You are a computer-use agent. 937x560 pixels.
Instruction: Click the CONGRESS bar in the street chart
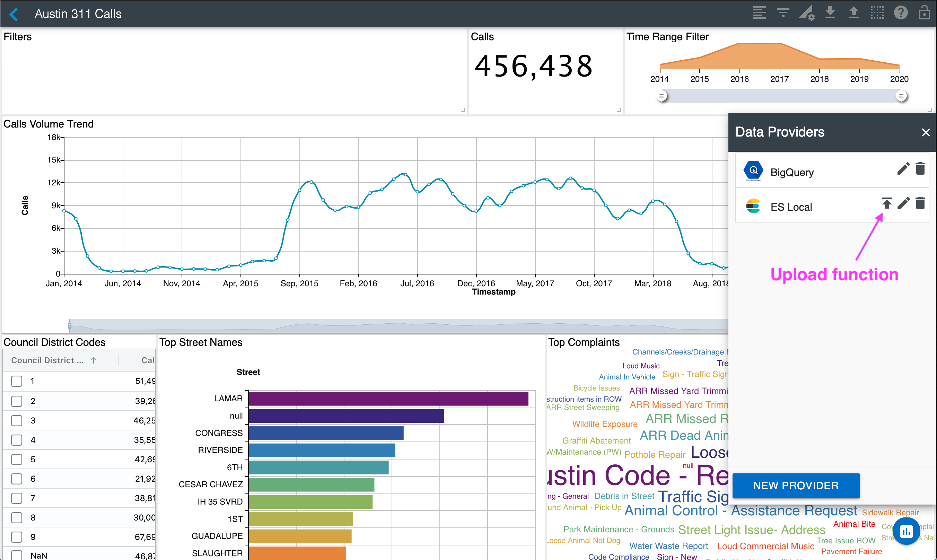tap(326, 433)
